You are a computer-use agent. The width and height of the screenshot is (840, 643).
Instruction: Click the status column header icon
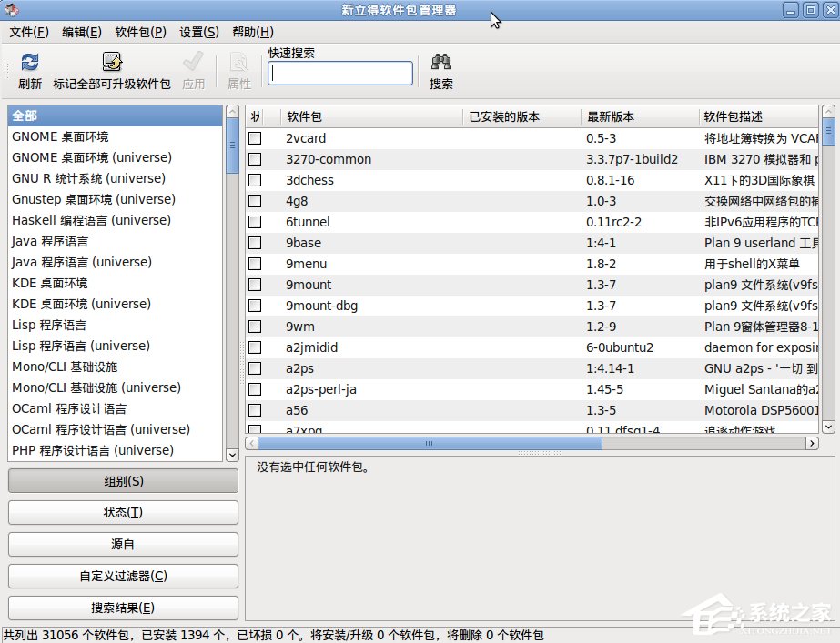[255, 116]
